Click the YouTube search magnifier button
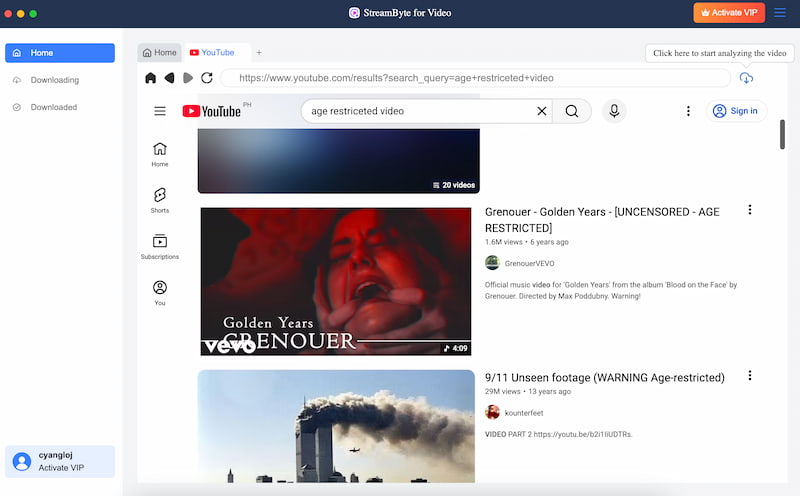The image size is (800, 496). [572, 111]
